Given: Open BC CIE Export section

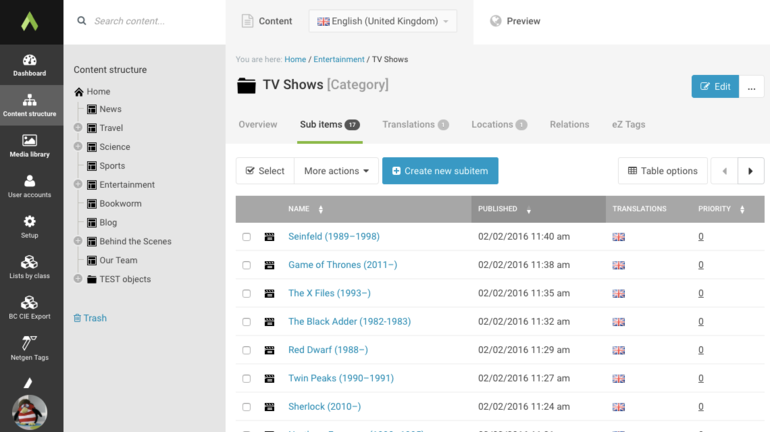Looking at the screenshot, I should 30,308.
